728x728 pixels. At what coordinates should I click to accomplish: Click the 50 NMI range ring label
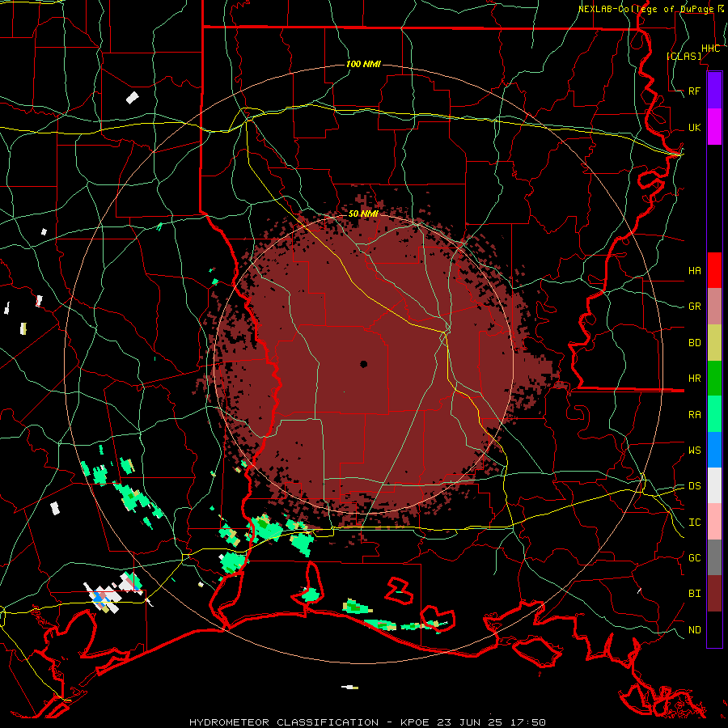(x=363, y=214)
